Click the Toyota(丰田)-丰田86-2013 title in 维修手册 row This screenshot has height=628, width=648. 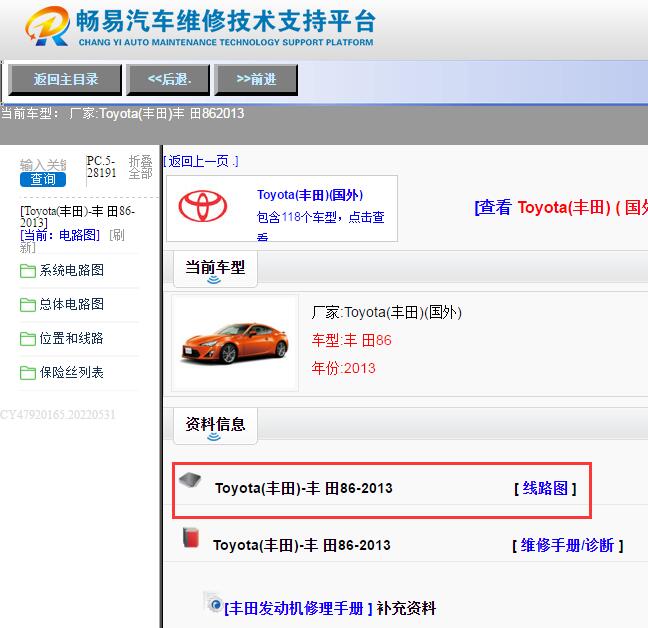[302, 545]
